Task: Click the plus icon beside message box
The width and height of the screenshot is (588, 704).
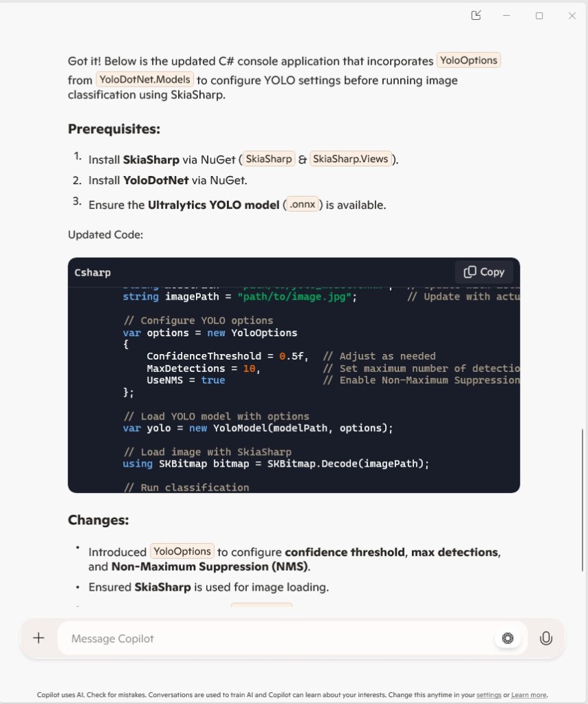Action: (39, 638)
